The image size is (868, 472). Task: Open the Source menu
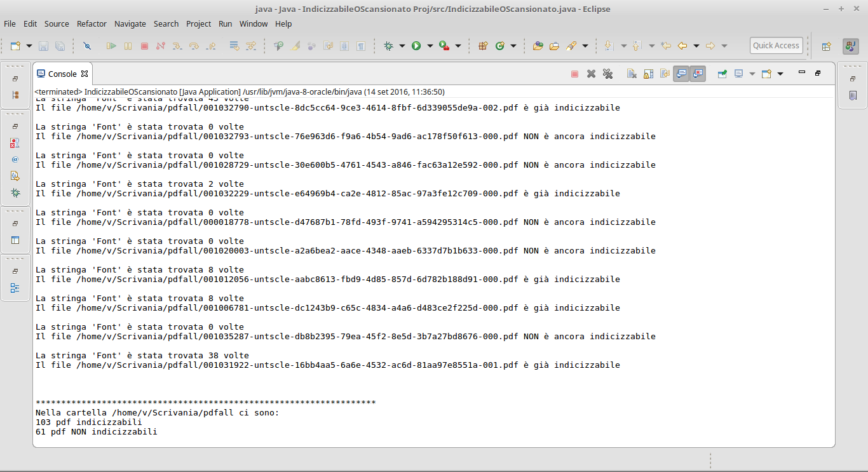(x=57, y=24)
